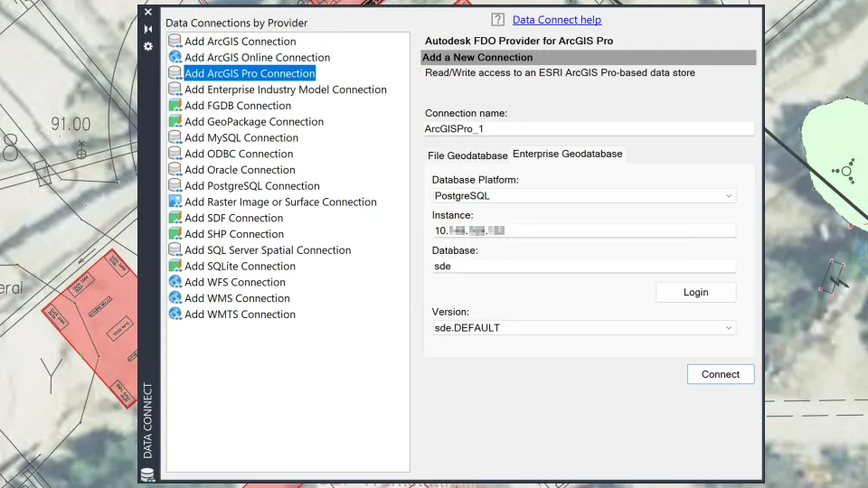Click the Connect button

(721, 374)
